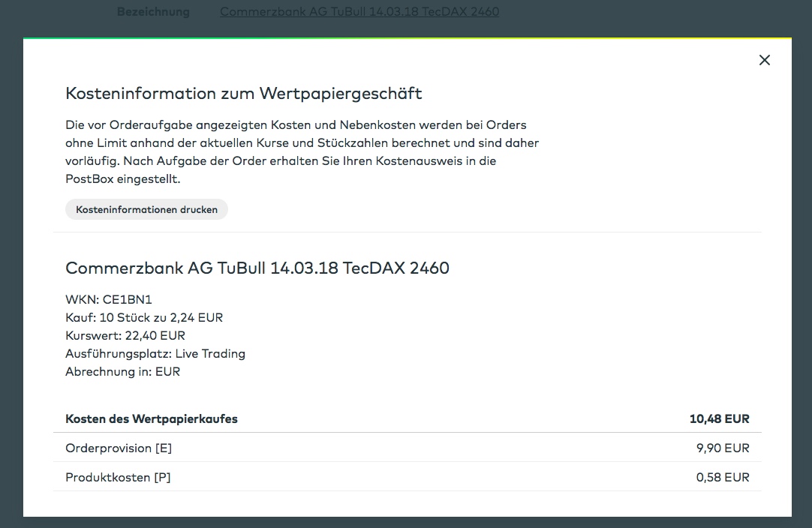Image resolution: width=812 pixels, height=528 pixels.
Task: Click the Kosteninformationen drucken button
Action: tap(146, 209)
